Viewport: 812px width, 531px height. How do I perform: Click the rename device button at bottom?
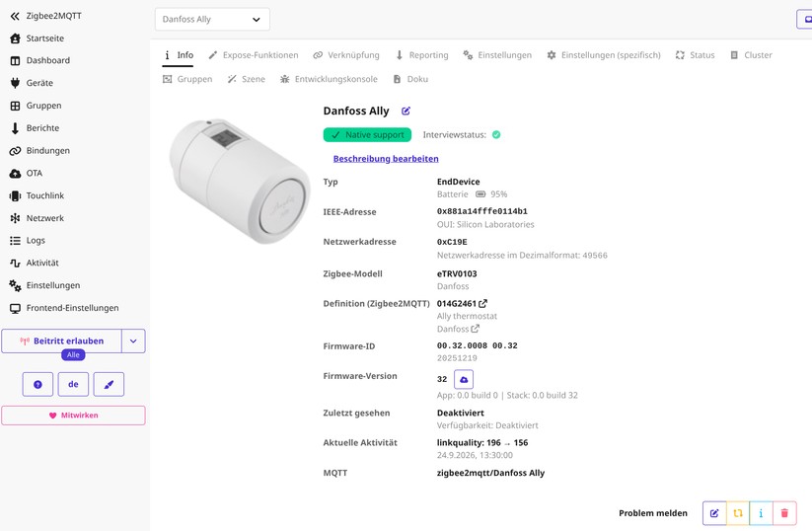pos(714,513)
